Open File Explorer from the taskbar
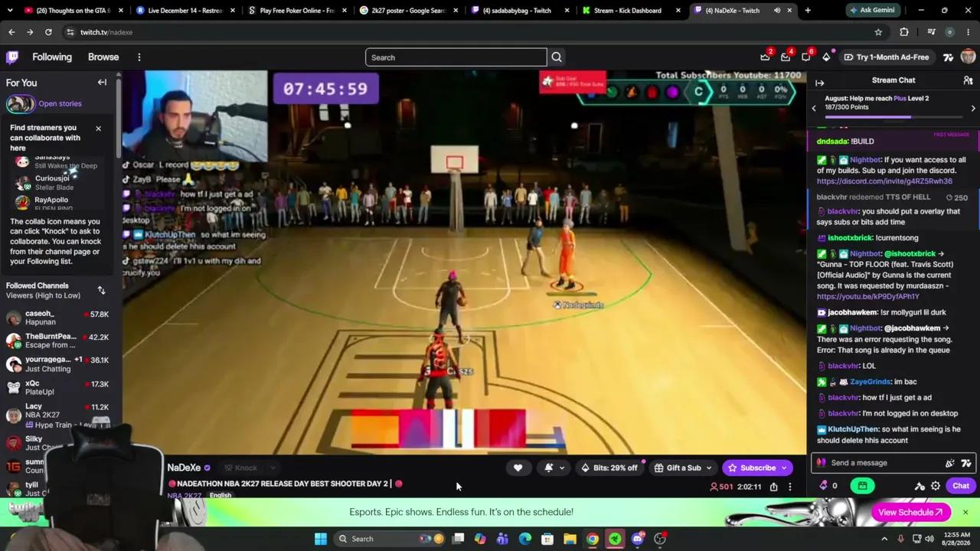Image resolution: width=980 pixels, height=551 pixels. pyautogui.click(x=570, y=539)
